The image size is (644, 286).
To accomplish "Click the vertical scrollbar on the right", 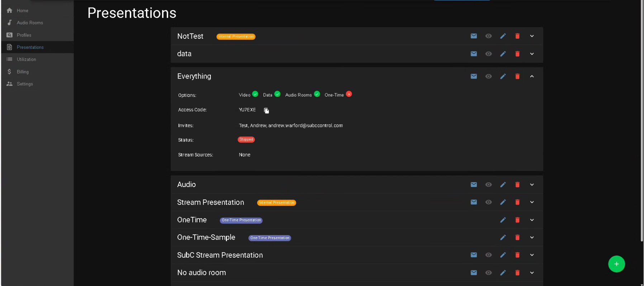I will coord(641,122).
